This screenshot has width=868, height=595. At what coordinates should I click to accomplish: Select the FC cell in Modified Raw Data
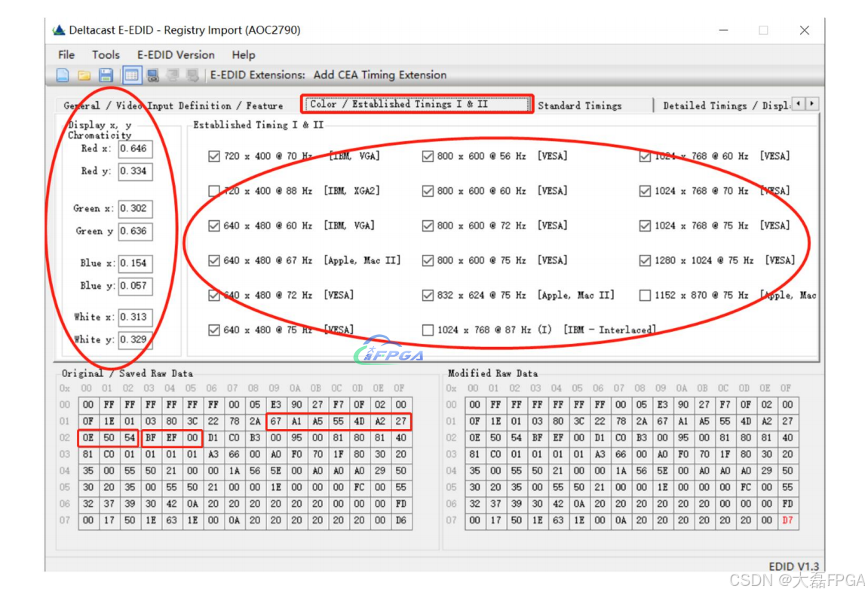click(746, 488)
